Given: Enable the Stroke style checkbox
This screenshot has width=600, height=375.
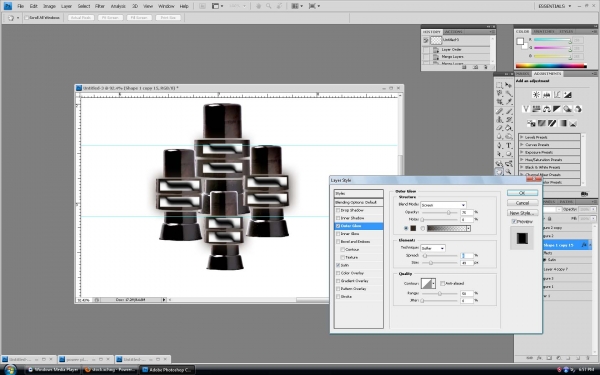Looking at the screenshot, I should pyautogui.click(x=338, y=297).
